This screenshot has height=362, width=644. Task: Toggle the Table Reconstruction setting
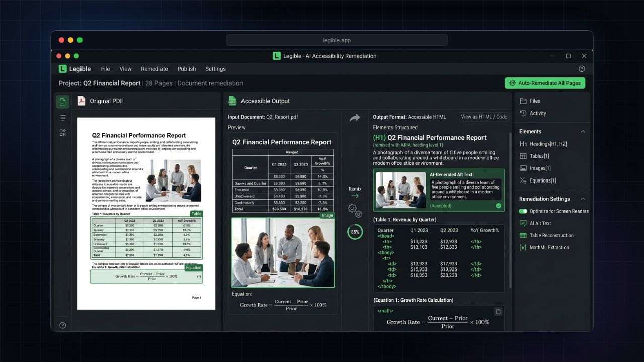[x=546, y=235]
